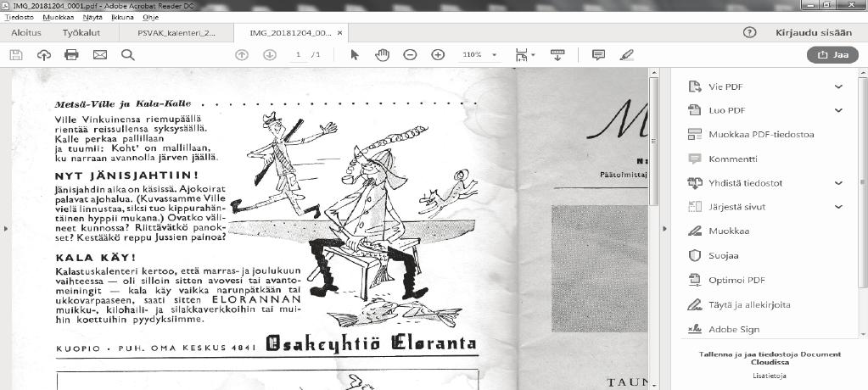Activate the hand pan tool

(x=382, y=55)
